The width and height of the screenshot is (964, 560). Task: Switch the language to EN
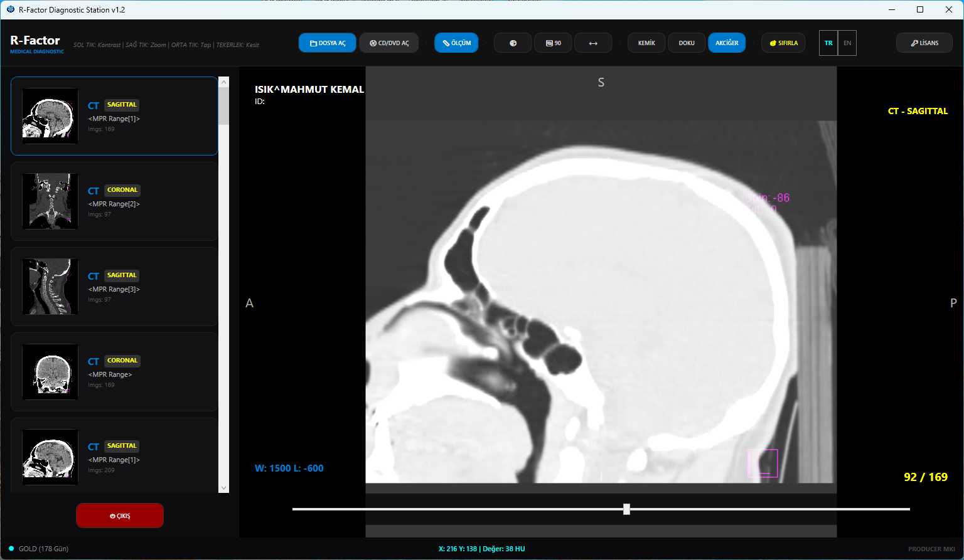(x=847, y=43)
